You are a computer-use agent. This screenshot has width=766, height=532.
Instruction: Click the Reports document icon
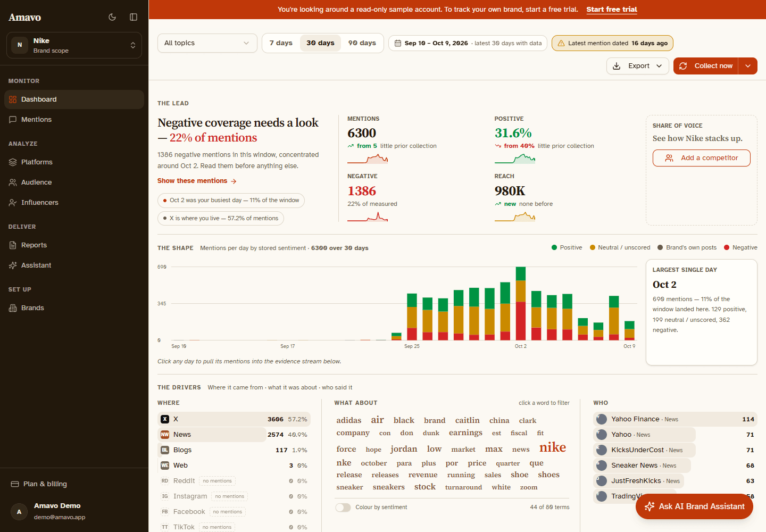[13, 245]
